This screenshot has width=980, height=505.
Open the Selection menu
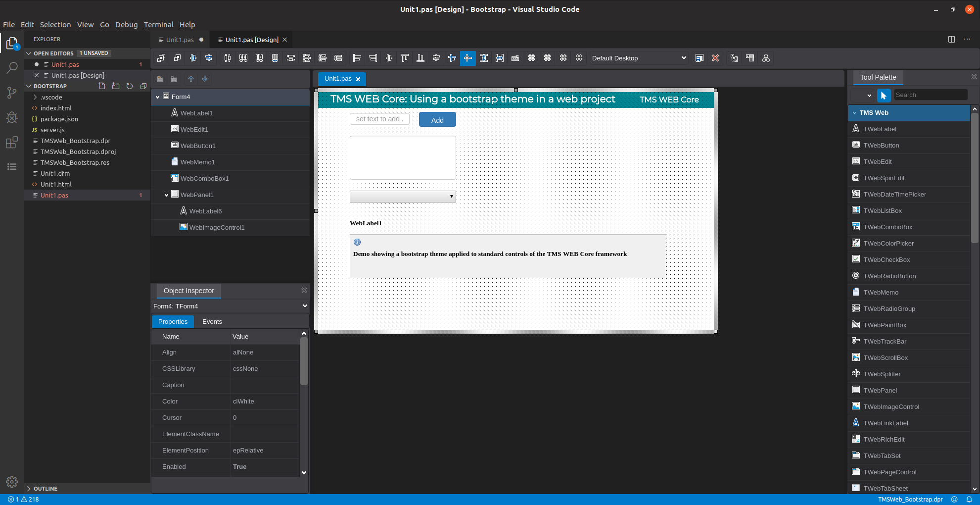tap(55, 25)
